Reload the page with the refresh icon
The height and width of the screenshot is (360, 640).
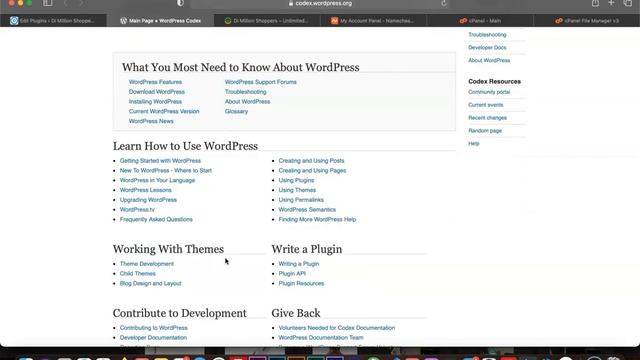(444, 4)
